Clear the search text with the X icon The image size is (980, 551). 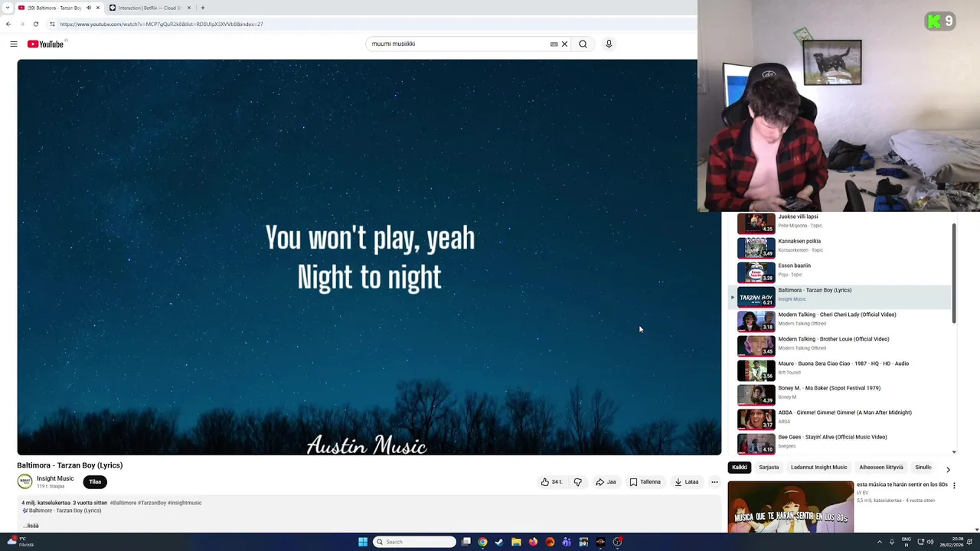coord(565,44)
